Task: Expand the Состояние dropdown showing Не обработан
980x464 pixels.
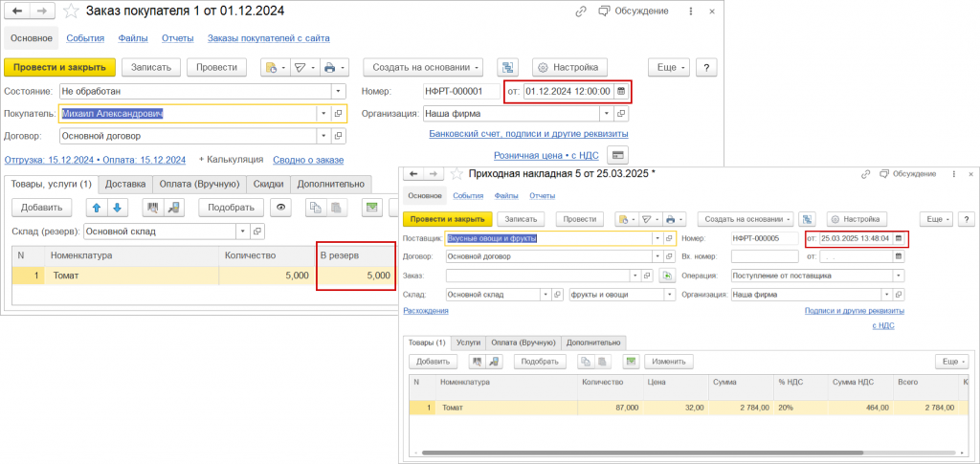Action: click(338, 92)
